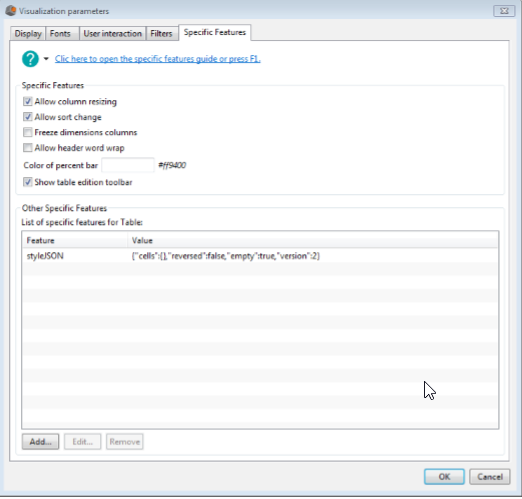Open the specific features guide link
Viewport: 522px width, 499px height.
click(x=157, y=59)
